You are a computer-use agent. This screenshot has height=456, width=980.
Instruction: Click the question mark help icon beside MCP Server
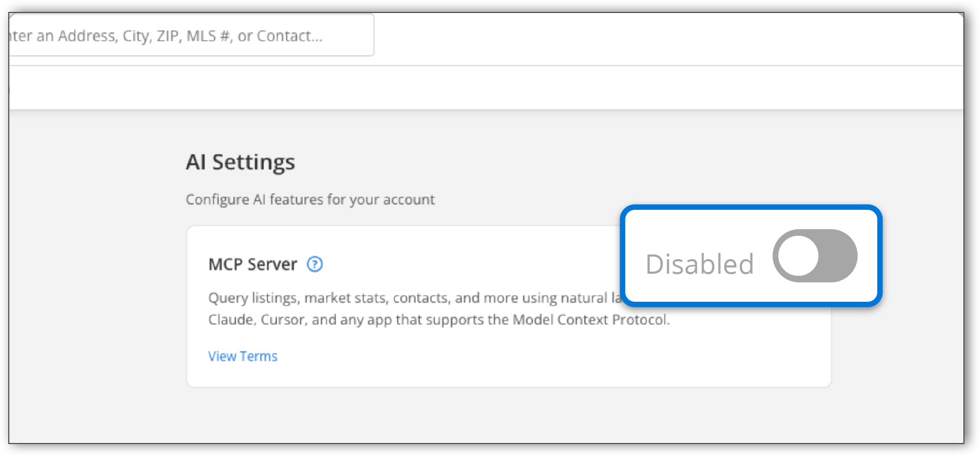pyautogui.click(x=314, y=264)
